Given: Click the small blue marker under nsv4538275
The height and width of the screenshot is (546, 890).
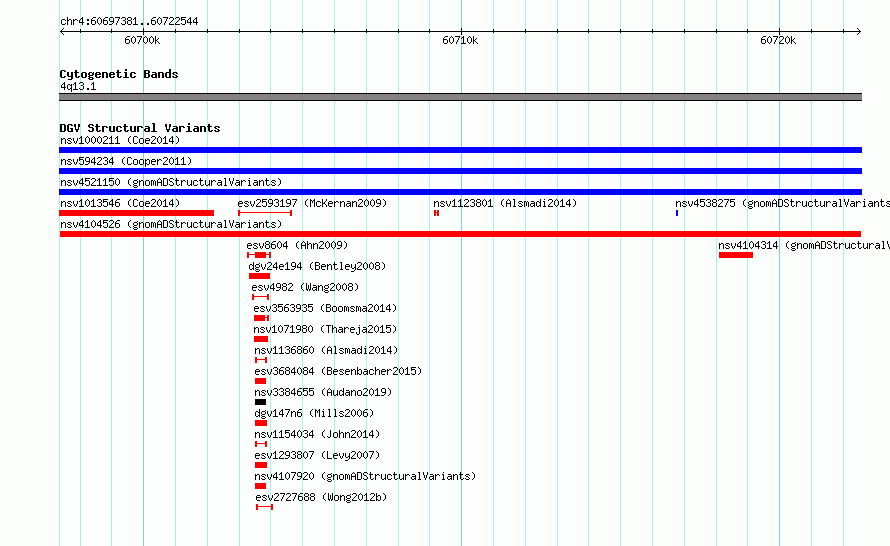Looking at the screenshot, I should tap(677, 213).
